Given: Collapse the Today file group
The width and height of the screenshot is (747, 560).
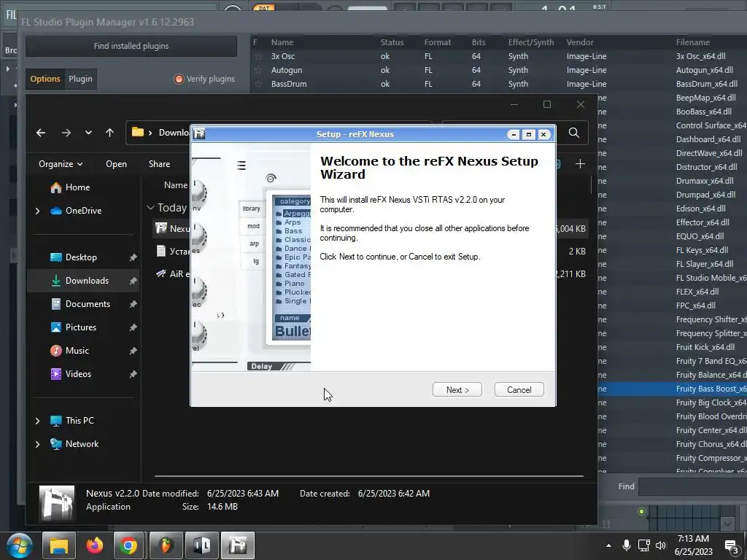Looking at the screenshot, I should pyautogui.click(x=150, y=208).
